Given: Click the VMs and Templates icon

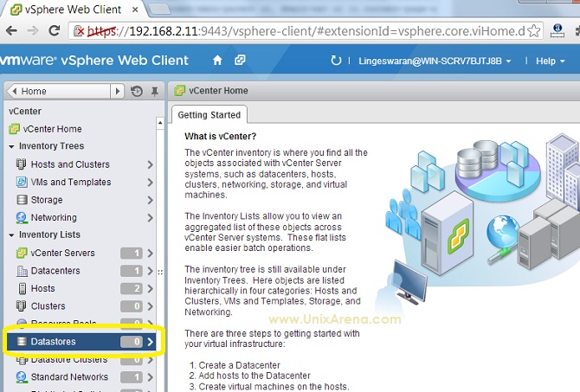Looking at the screenshot, I should click(x=22, y=182).
